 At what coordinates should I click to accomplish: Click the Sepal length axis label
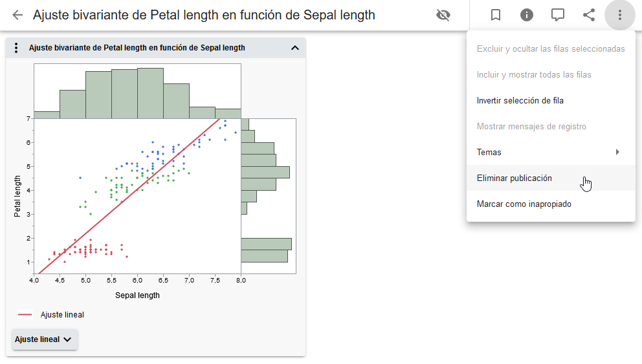click(x=137, y=295)
